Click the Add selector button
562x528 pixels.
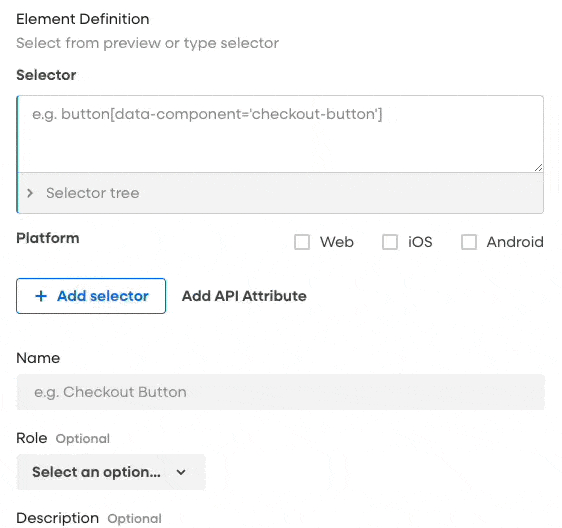tap(91, 296)
